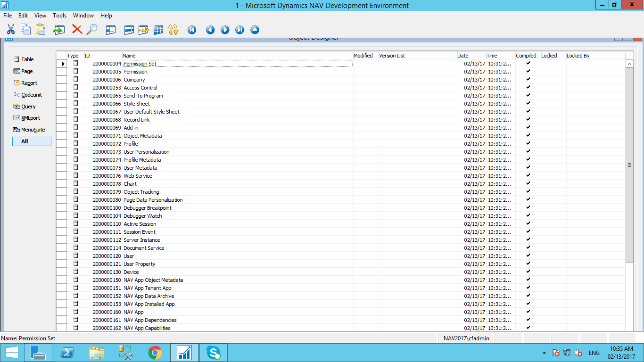644x362 pixels.
Task: Select the User Personalization row
Action: tap(341, 152)
